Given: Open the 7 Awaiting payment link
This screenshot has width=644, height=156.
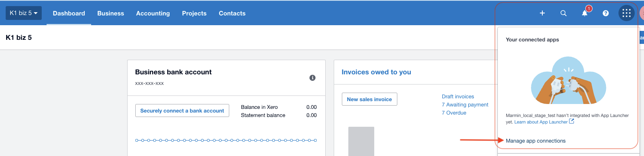Looking at the screenshot, I should click(465, 104).
